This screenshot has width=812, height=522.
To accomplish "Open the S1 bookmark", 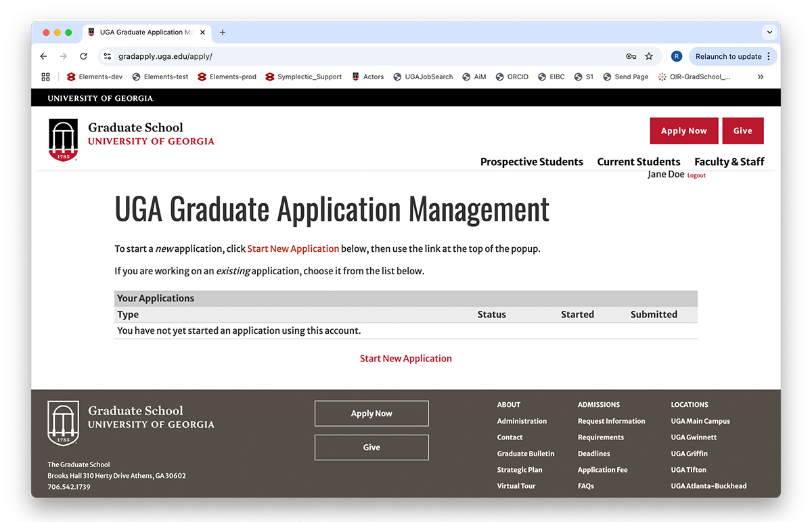I will [584, 77].
